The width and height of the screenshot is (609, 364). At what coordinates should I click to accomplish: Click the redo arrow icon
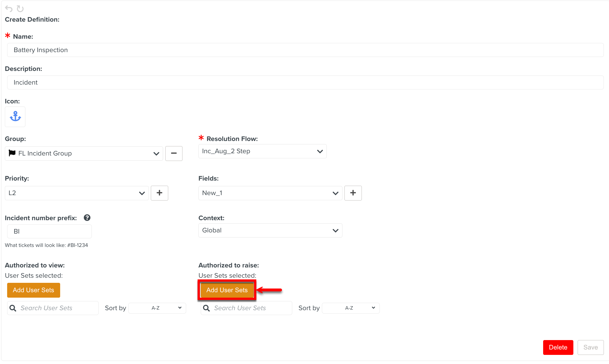[x=20, y=9]
